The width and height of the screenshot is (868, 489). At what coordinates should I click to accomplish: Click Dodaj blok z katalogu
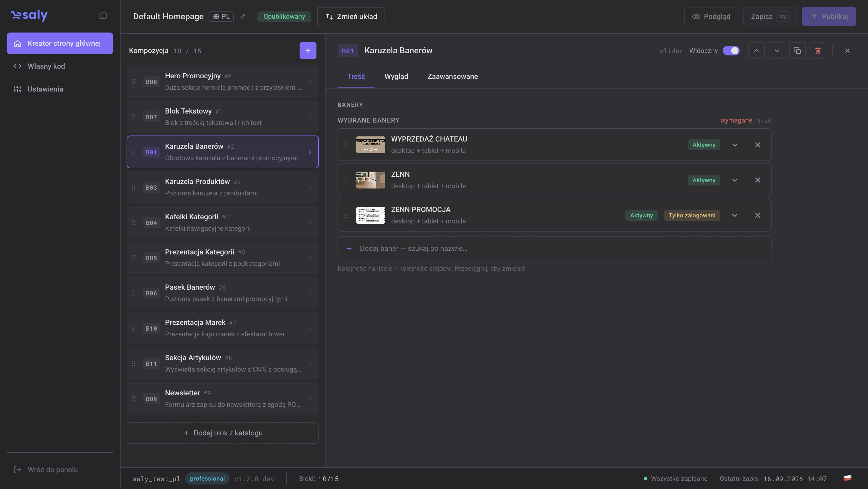pyautogui.click(x=222, y=433)
